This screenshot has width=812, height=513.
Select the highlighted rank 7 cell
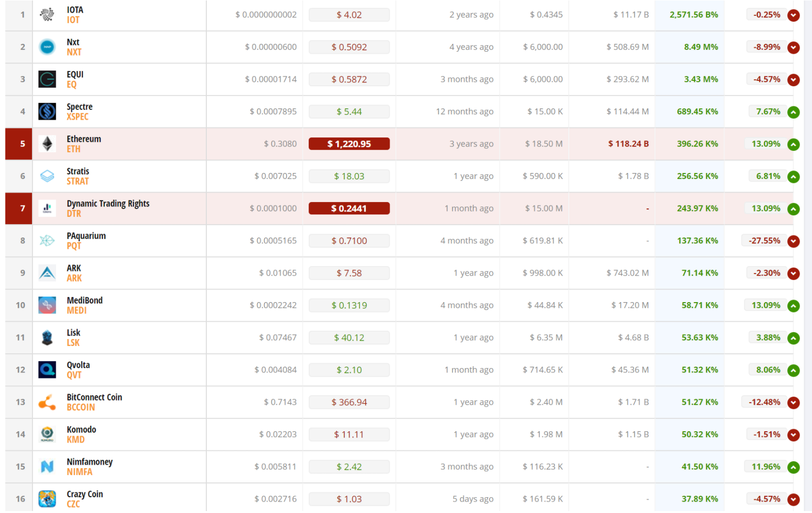tap(19, 208)
